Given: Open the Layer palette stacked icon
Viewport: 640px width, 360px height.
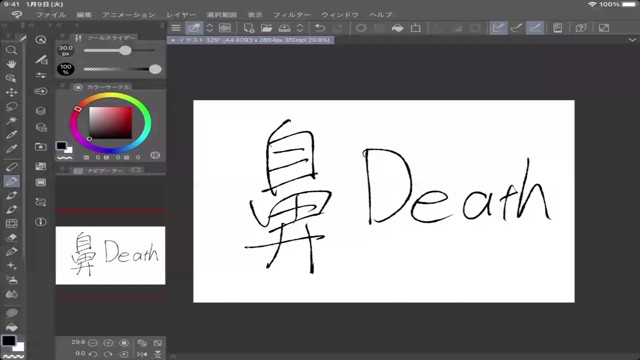Looking at the screenshot, I should pyautogui.click(x=40, y=111).
